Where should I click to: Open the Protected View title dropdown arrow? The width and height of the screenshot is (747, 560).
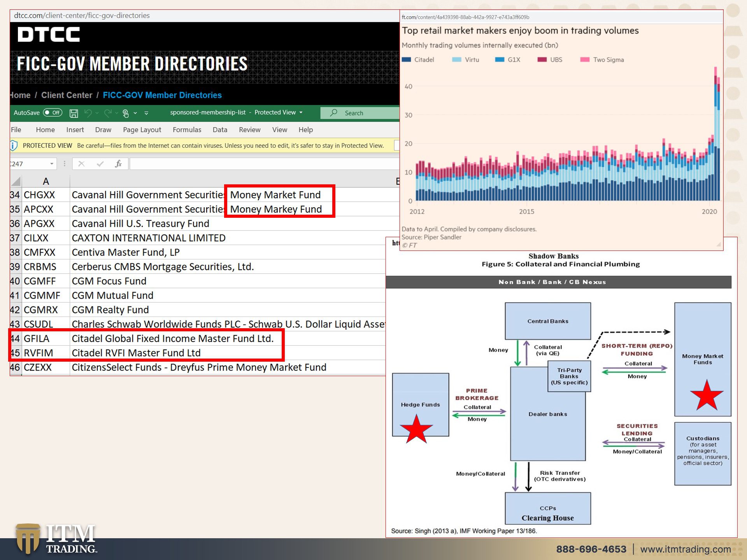[301, 112]
